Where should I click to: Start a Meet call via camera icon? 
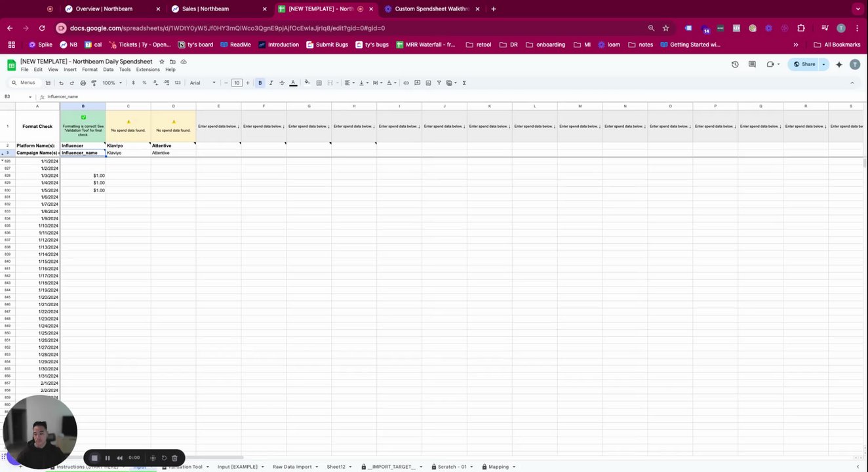tap(770, 64)
